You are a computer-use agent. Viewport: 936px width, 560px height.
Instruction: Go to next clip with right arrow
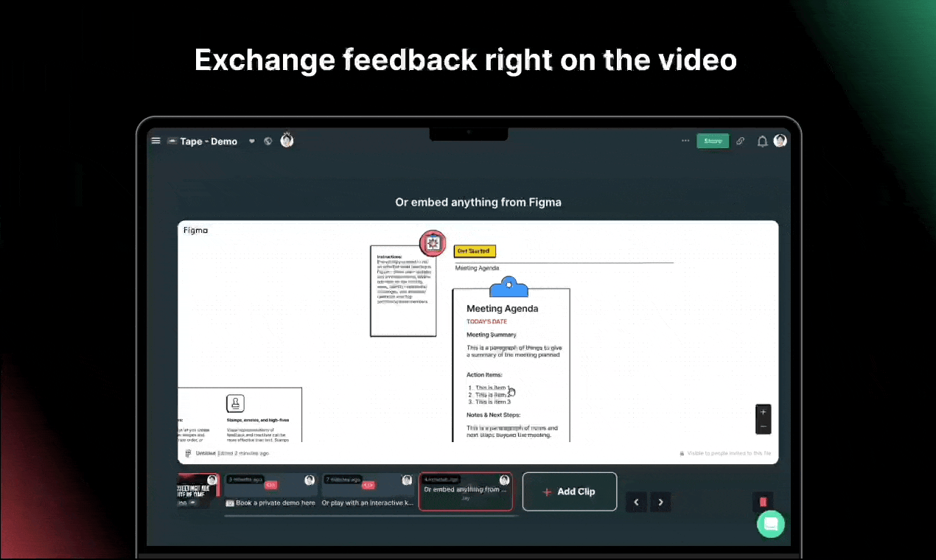[660, 502]
